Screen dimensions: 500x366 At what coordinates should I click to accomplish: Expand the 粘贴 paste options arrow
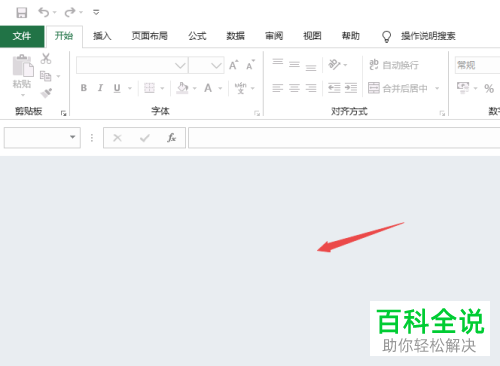click(23, 95)
